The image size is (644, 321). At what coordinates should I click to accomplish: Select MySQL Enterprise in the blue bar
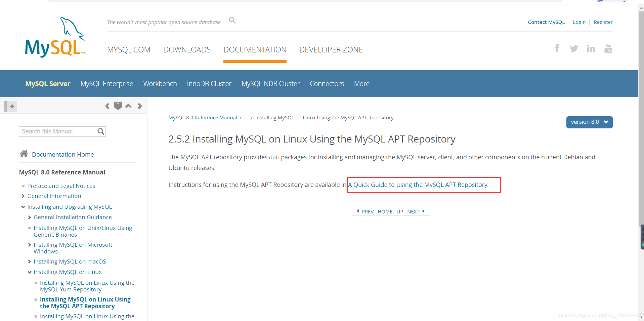[x=107, y=84]
